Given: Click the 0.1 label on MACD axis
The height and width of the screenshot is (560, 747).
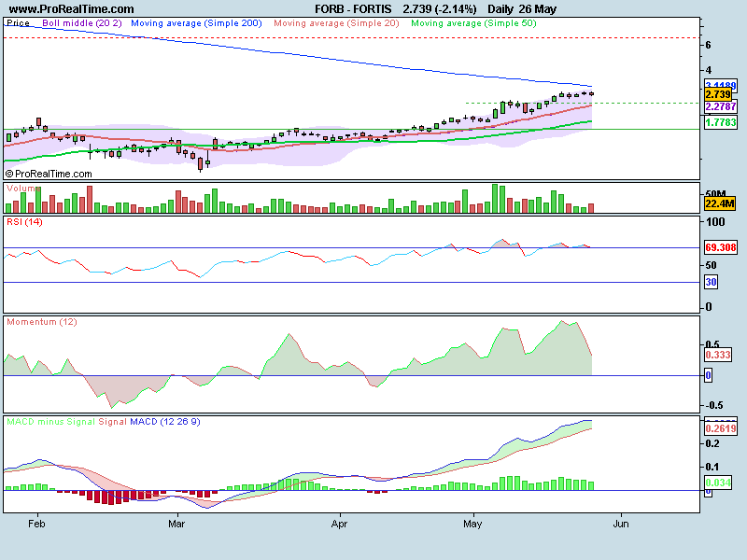Looking at the screenshot, I should click(712, 468).
